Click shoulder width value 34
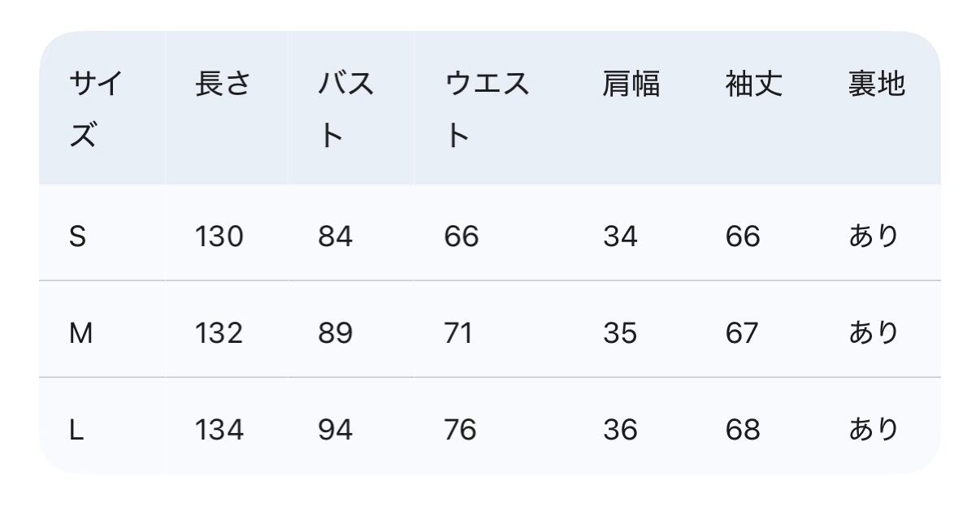Viewport: 980px width, 507px height. (620, 236)
